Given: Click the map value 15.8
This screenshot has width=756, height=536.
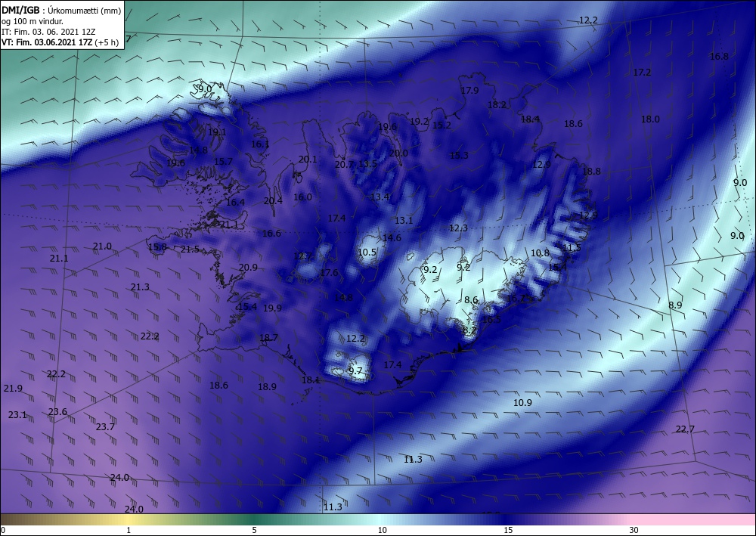Looking at the screenshot, I should pos(158,247).
